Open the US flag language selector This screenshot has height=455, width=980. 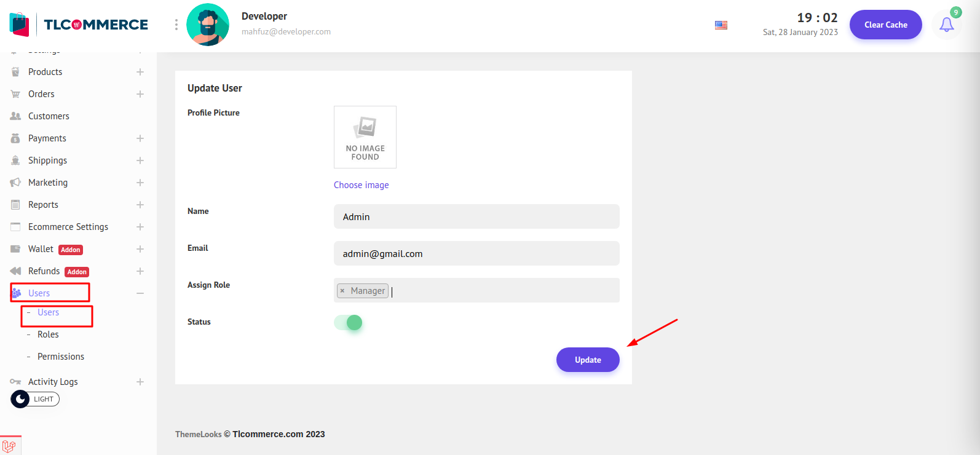tap(721, 25)
